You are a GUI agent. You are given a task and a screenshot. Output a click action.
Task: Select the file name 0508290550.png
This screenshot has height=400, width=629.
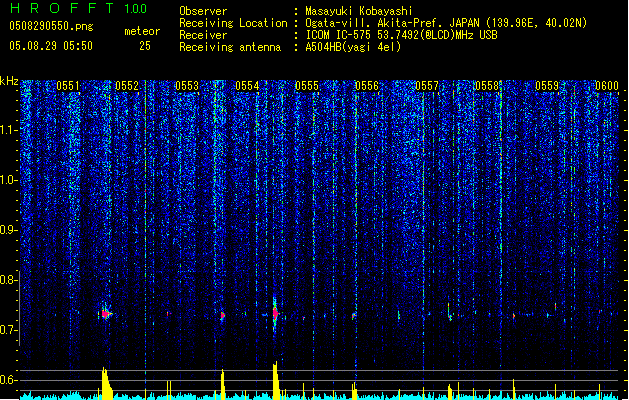[51, 26]
